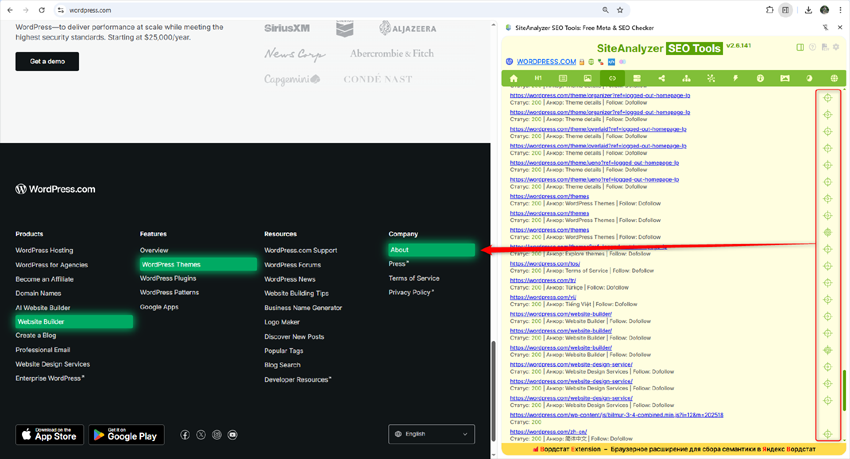Click the Wordstat Extension yellow banner

pyautogui.click(x=674, y=449)
